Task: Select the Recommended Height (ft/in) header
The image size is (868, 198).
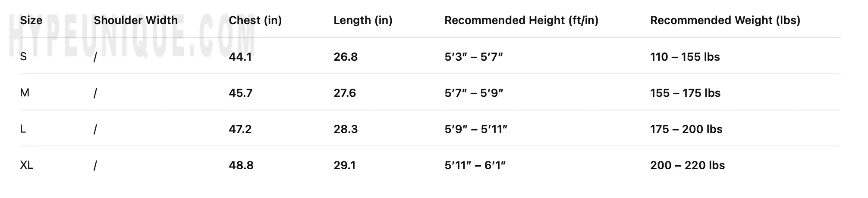Action: click(521, 20)
